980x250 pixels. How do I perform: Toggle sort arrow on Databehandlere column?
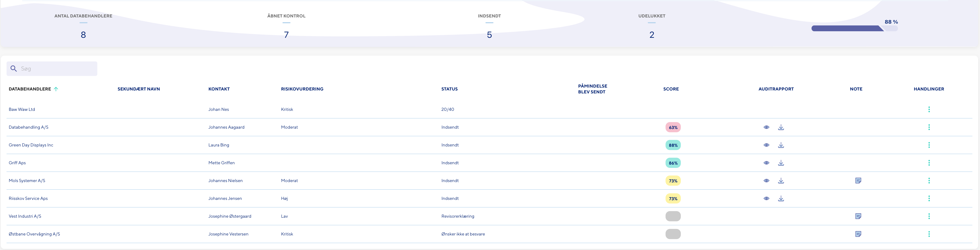(56, 89)
